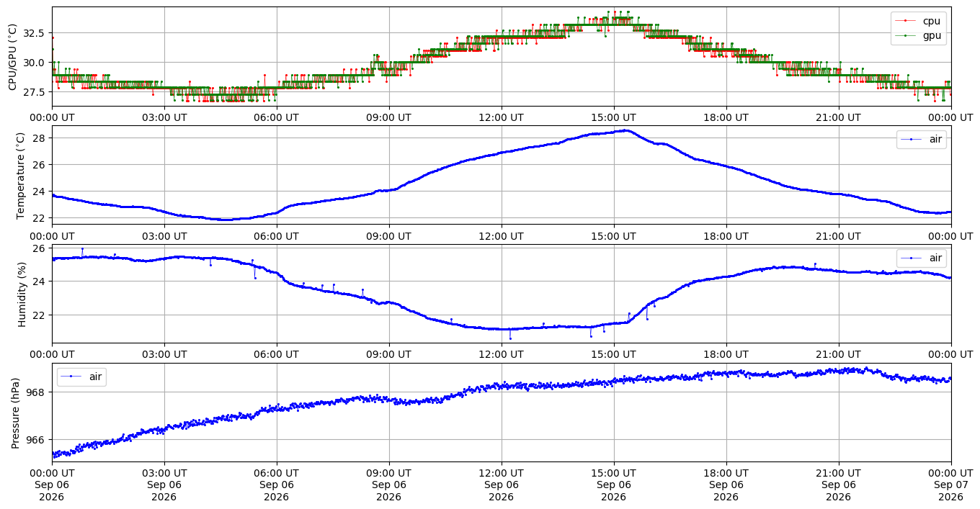Click the gpu legend entry

tap(918, 35)
